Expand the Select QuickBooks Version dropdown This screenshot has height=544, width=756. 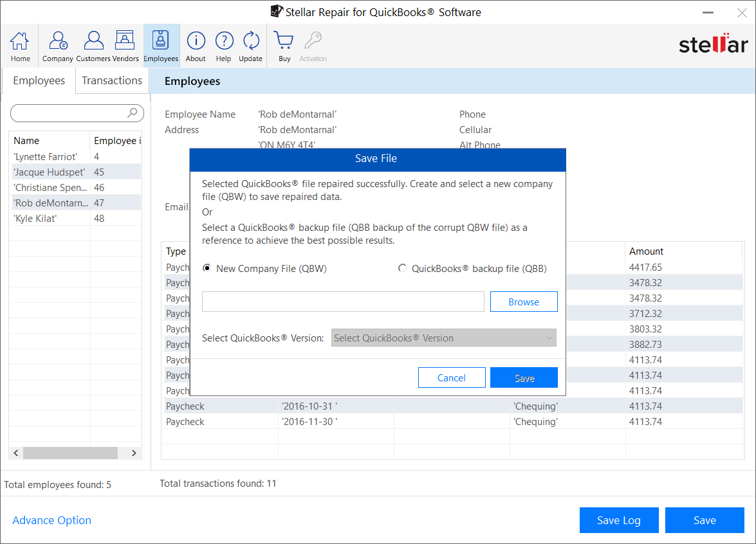[x=443, y=338]
